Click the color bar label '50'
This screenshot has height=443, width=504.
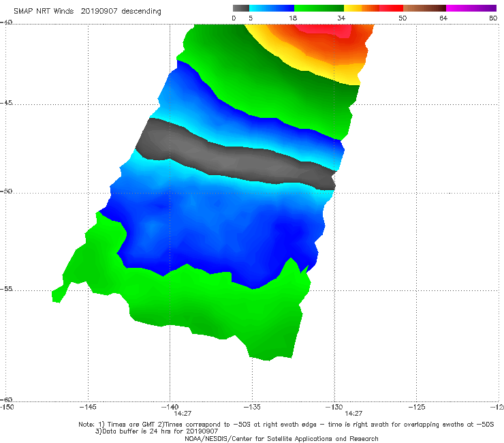[x=403, y=18]
